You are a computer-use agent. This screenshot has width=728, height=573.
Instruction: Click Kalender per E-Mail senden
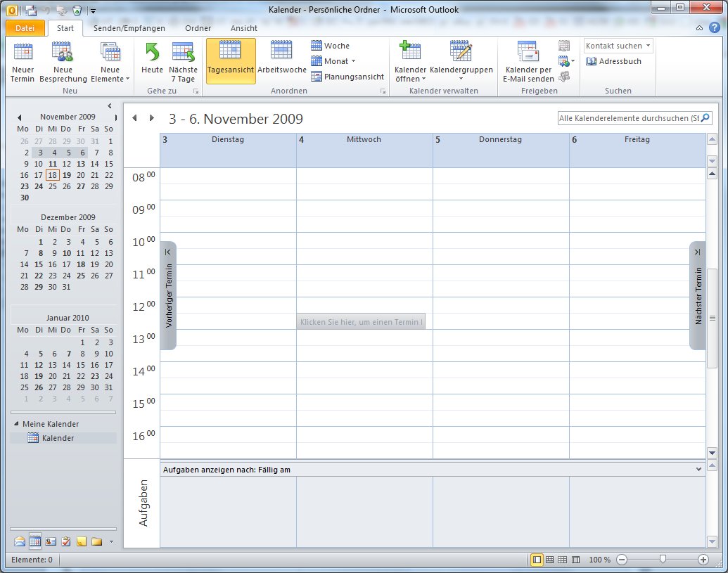coord(528,62)
